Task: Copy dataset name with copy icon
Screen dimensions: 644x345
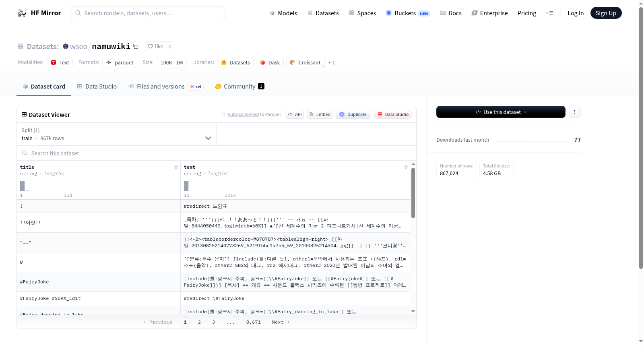Action: coord(136,47)
